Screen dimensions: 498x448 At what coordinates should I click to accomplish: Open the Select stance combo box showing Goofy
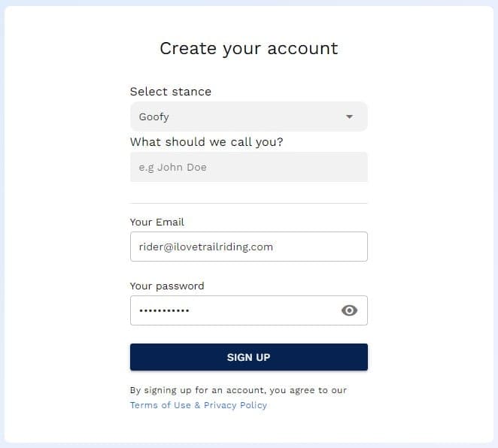[249, 117]
